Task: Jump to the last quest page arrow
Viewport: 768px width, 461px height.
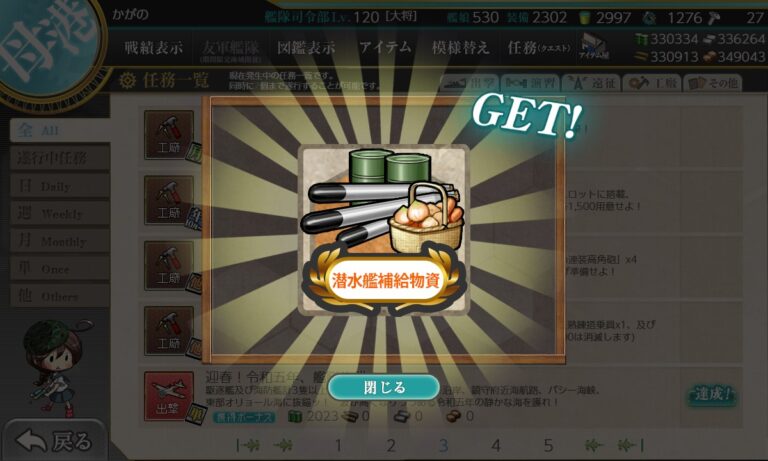Action: coord(631,445)
